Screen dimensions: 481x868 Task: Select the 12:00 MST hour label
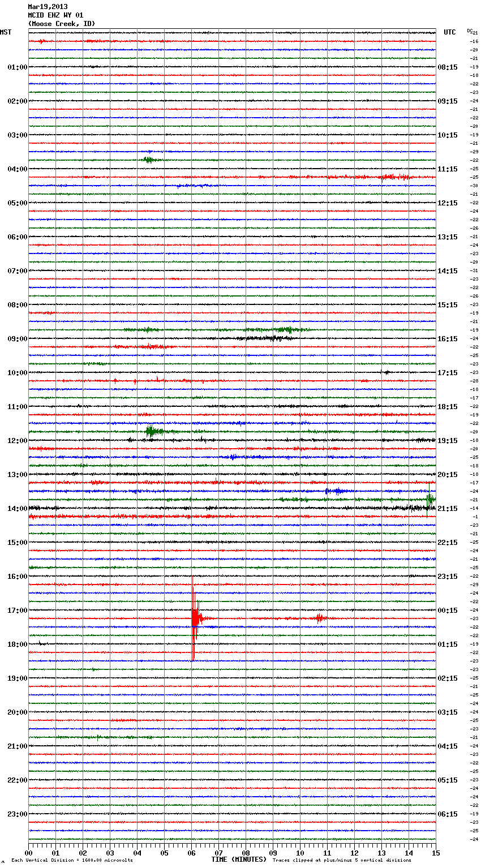pos(17,441)
